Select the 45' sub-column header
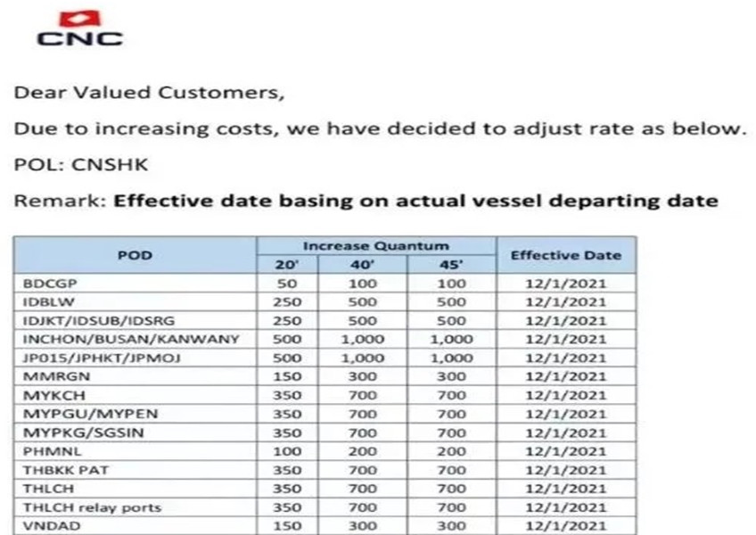The width and height of the screenshot is (756, 535). 451,265
